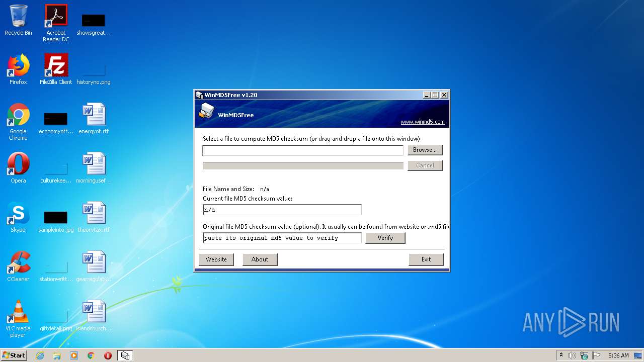The image size is (644, 362).
Task: Visit www.winmd5.com link
Action: pyautogui.click(x=423, y=122)
